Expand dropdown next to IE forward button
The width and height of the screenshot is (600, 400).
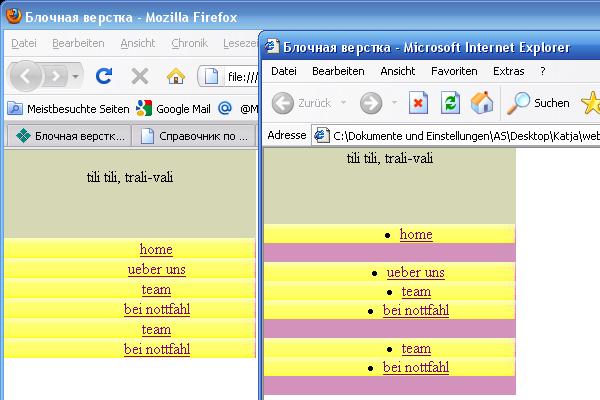tap(392, 103)
